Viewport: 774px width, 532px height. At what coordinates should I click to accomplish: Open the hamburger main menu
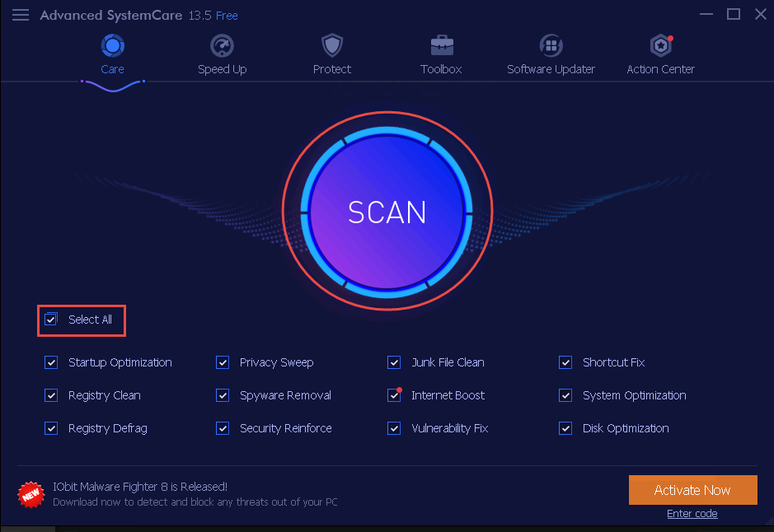[x=21, y=16]
